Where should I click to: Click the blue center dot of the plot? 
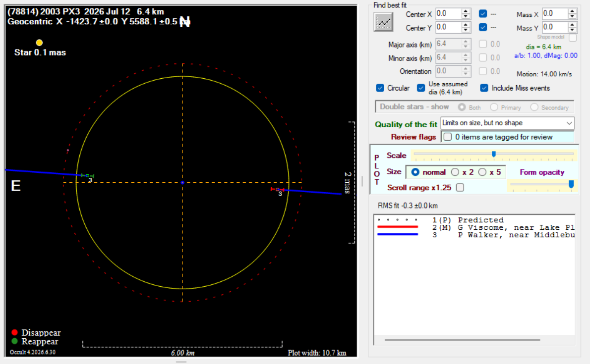tap(182, 182)
